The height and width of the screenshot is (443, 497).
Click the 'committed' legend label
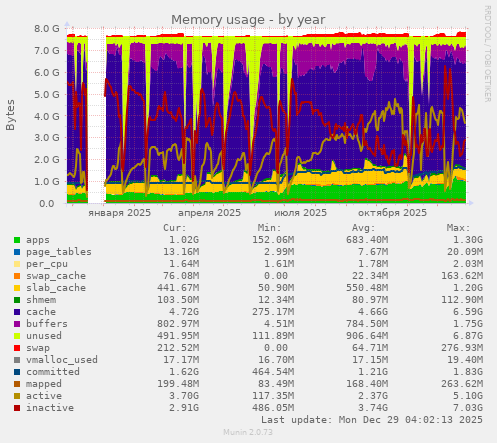click(53, 372)
